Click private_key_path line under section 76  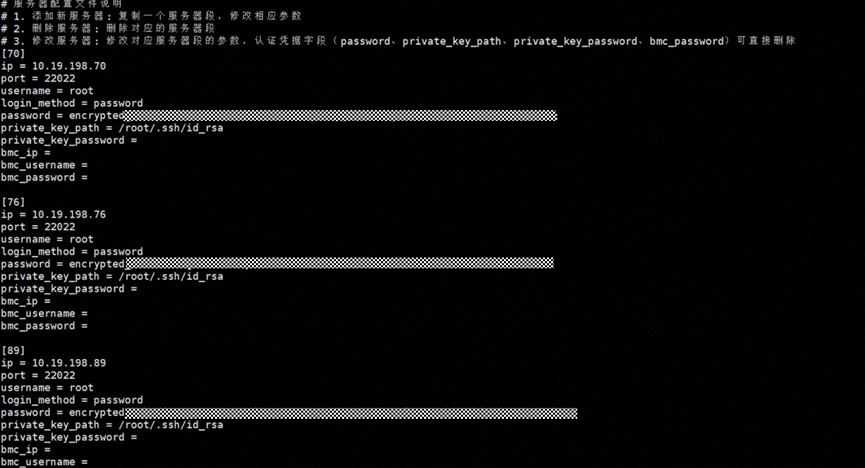(111, 276)
